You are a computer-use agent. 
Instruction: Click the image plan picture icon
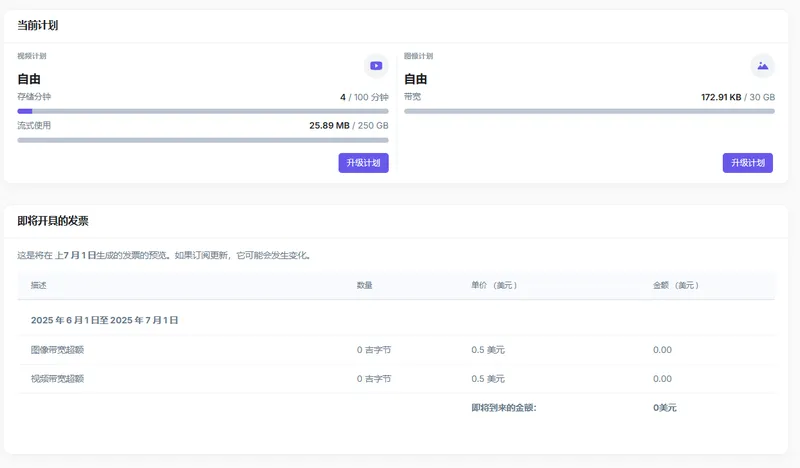[x=762, y=66]
